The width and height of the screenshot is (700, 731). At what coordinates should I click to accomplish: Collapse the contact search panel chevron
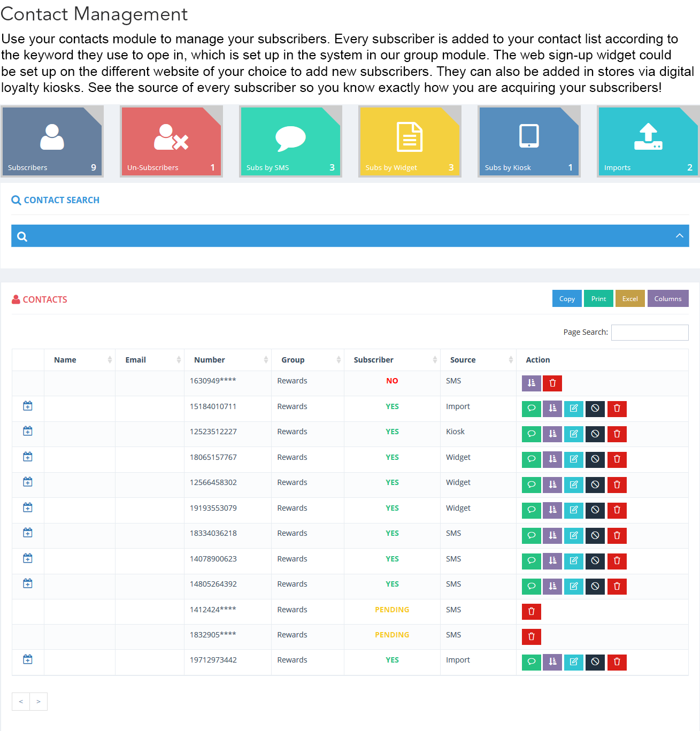pos(679,236)
